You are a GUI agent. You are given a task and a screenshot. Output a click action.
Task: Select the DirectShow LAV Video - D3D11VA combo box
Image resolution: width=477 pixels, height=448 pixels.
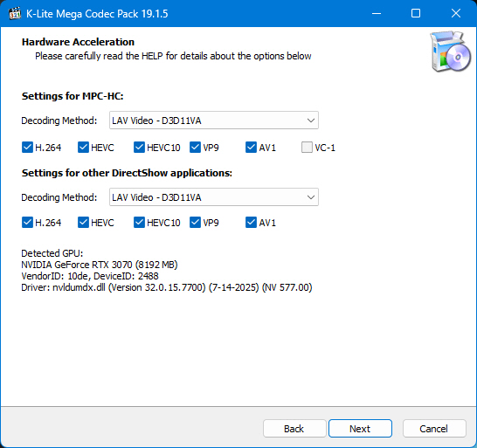[214, 197]
